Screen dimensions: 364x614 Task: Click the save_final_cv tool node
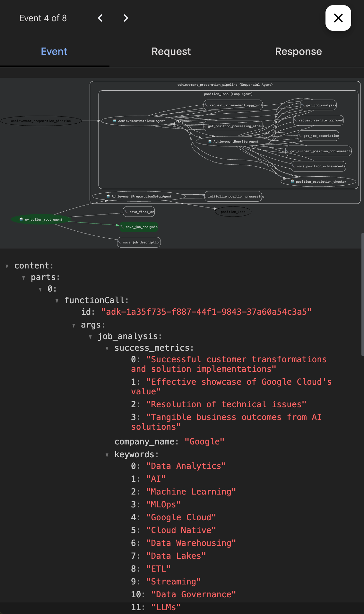click(x=139, y=212)
